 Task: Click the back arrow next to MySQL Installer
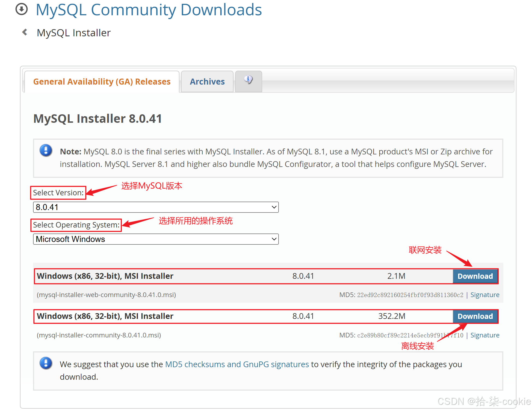pos(25,32)
